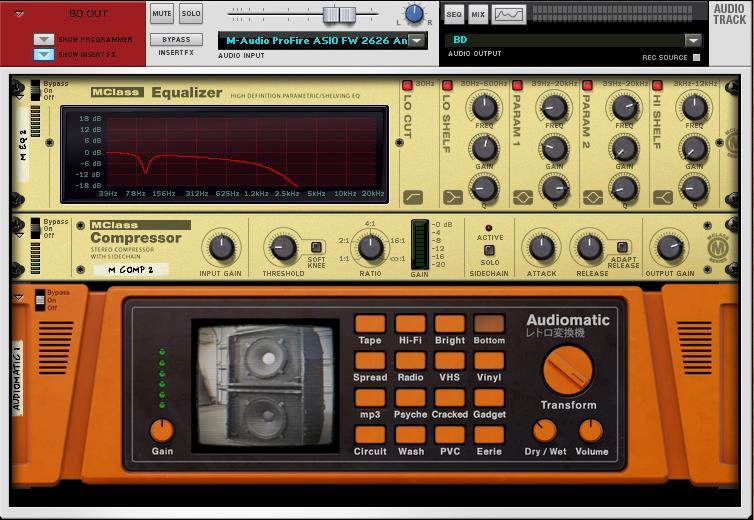
Task: Enable the Hi Shelf band LED button
Action: pos(657,86)
